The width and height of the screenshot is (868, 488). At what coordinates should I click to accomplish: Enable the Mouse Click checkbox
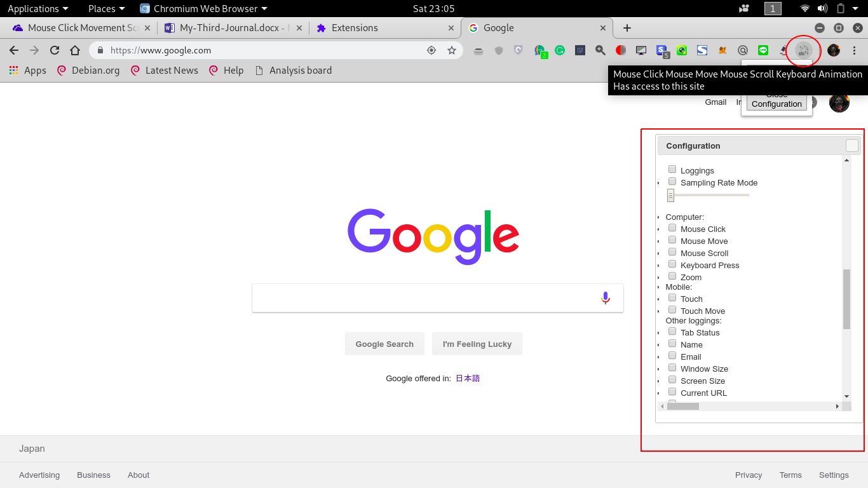click(672, 227)
